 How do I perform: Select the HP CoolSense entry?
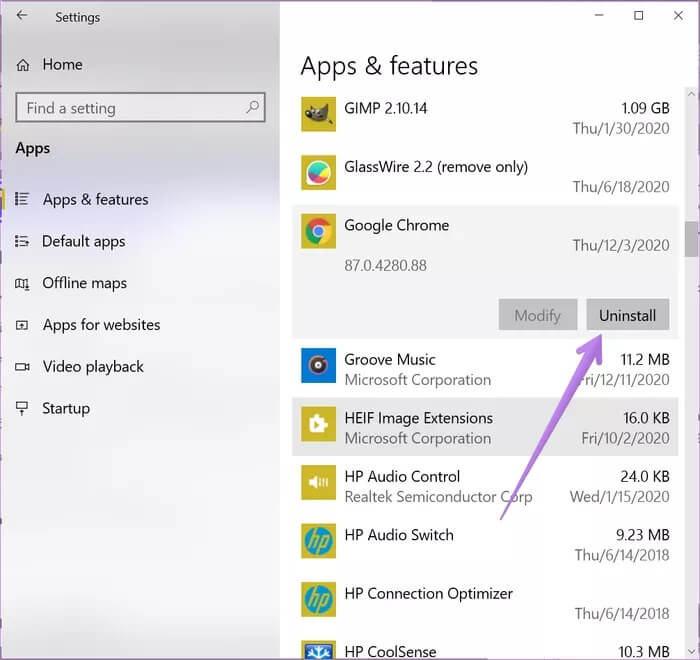click(x=485, y=646)
